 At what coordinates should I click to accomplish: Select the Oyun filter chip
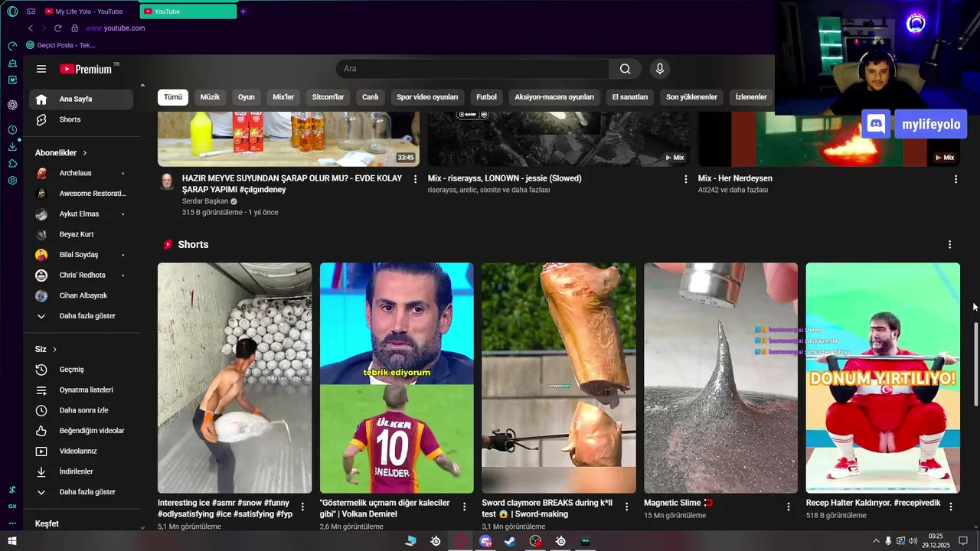pos(247,97)
